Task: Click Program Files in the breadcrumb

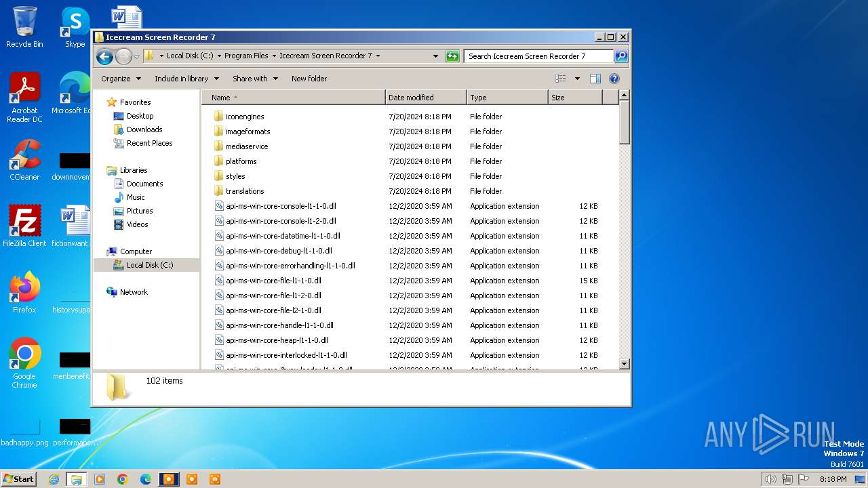Action: coord(246,56)
